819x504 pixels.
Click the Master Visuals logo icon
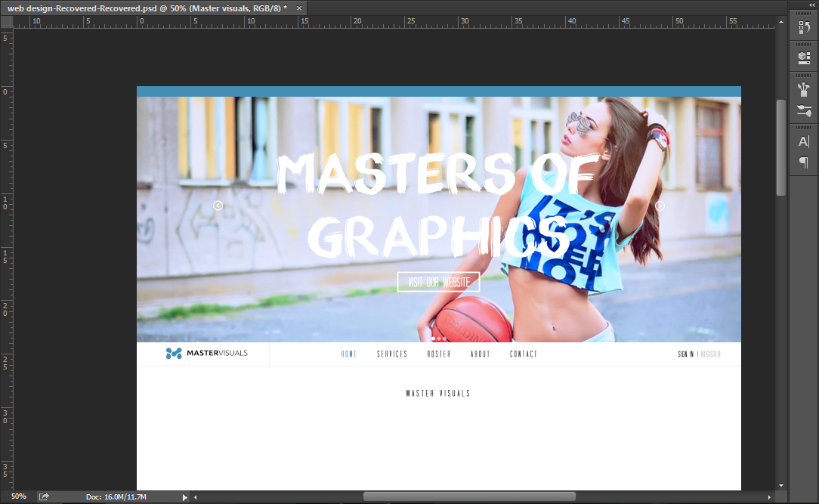(174, 353)
